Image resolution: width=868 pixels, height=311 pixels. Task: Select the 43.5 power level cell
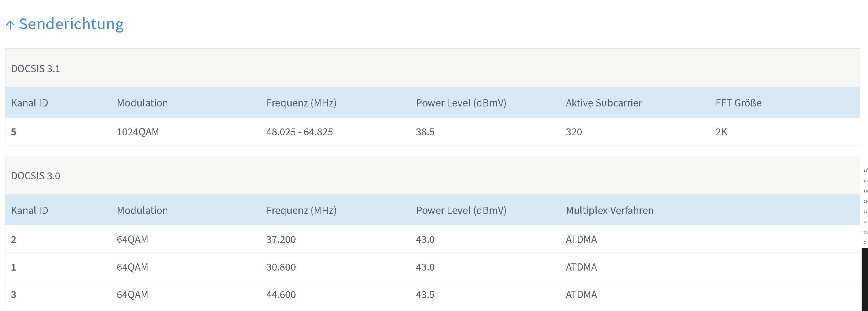coord(425,294)
